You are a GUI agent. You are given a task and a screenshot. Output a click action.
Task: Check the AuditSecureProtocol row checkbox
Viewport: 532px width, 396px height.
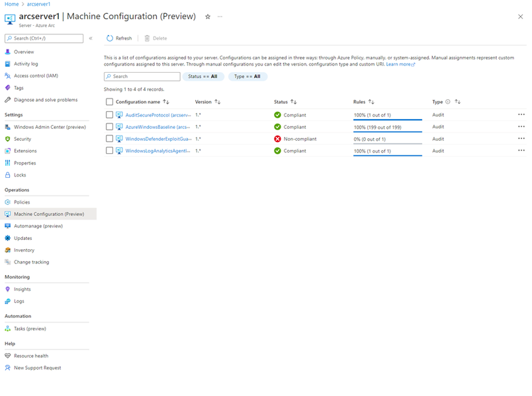109,115
